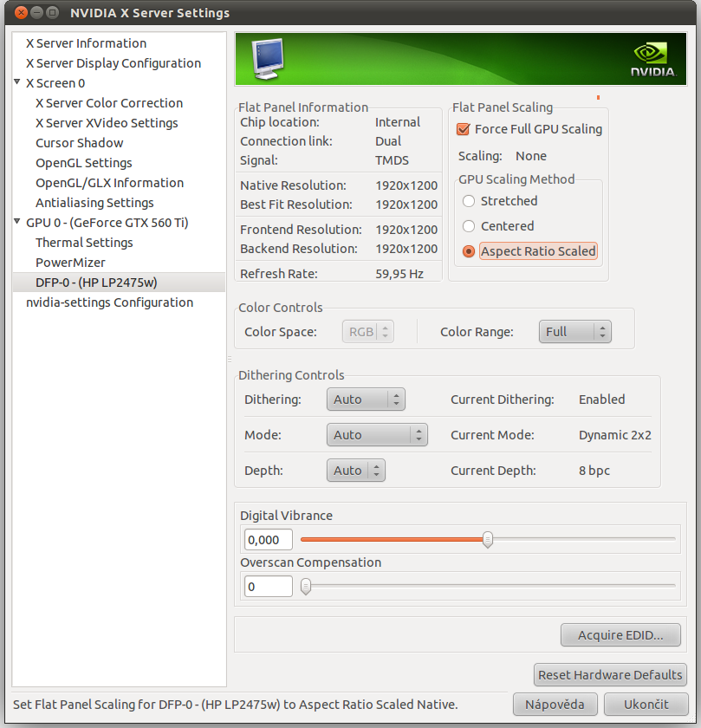The image size is (701, 728).
Task: Collapse the GPU 0 GeForce GTX 560 Ti node
Action: [x=17, y=222]
